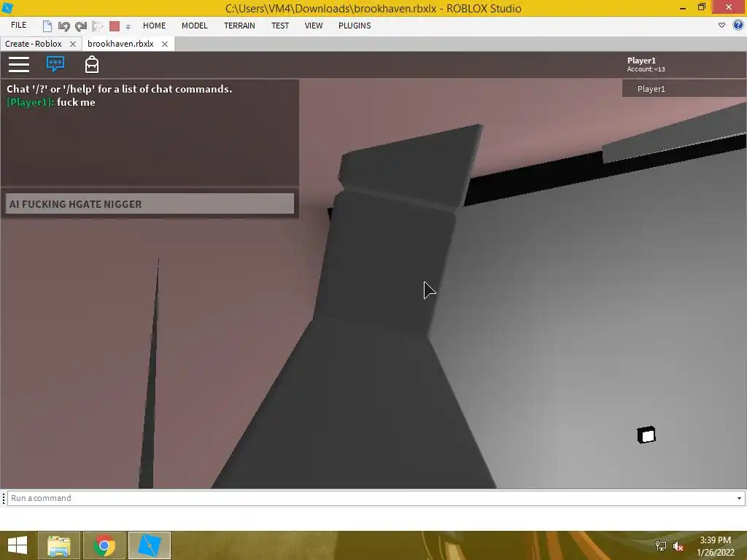Image resolution: width=747 pixels, height=560 pixels.
Task: Open the Windows Start button
Action: point(18,545)
